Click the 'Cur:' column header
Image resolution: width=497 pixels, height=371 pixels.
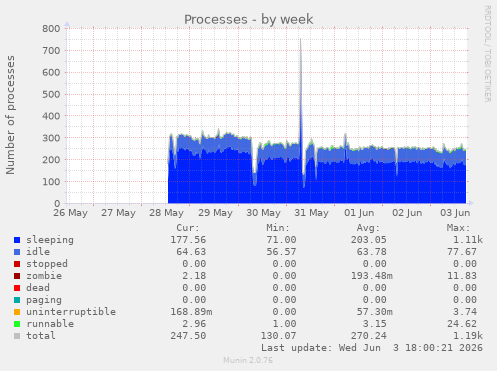(188, 228)
